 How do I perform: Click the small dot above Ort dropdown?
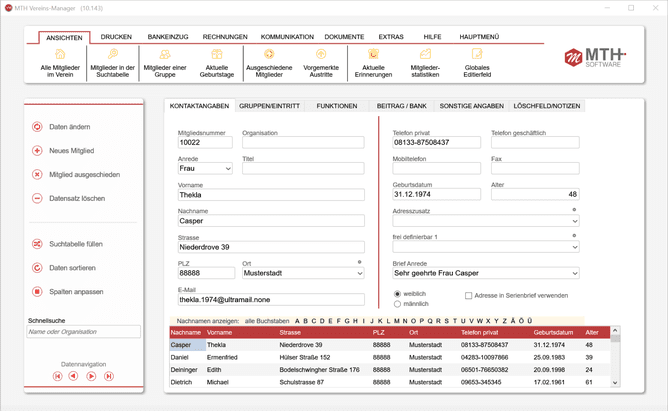(x=360, y=262)
